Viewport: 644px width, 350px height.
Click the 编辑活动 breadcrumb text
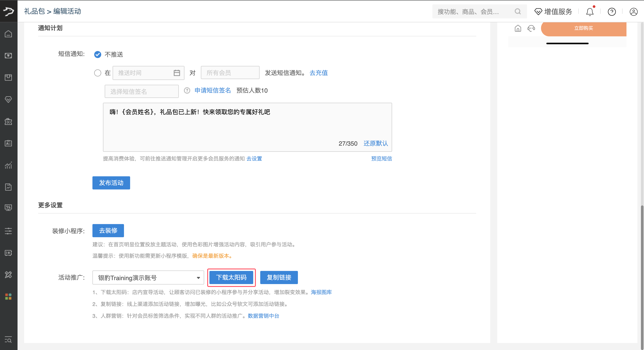67,11
